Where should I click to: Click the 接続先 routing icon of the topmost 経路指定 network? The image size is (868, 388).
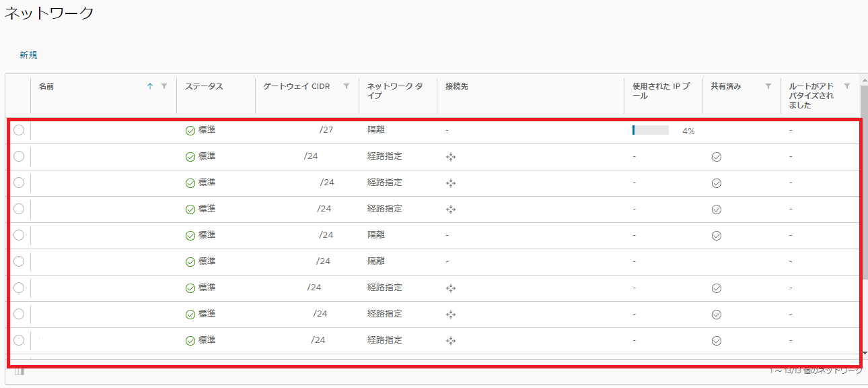pos(451,157)
